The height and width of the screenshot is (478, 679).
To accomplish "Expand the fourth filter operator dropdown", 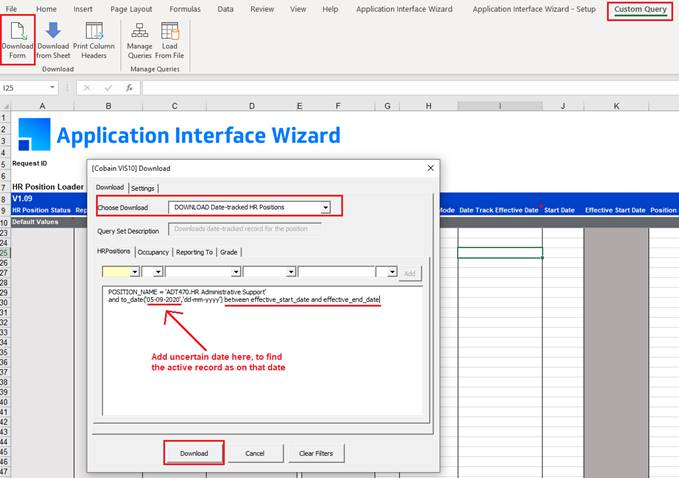I will 291,272.
